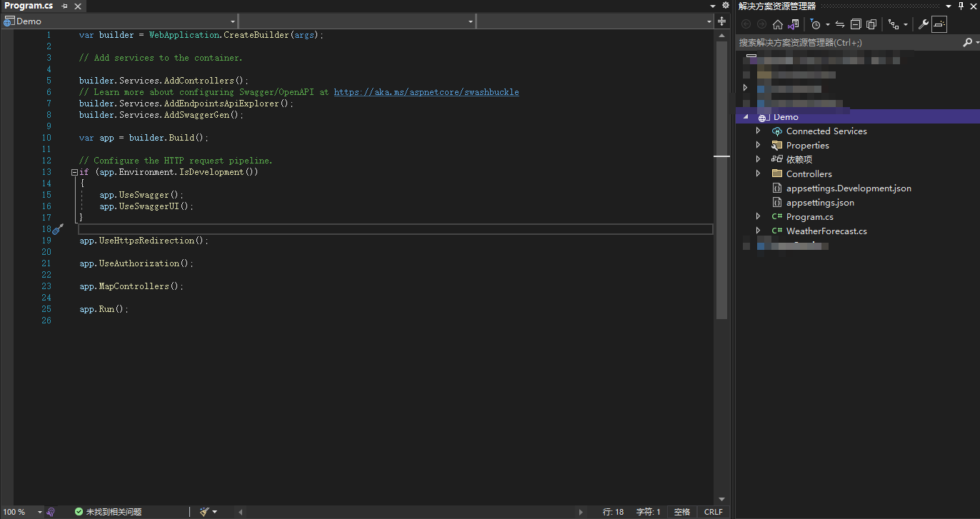Switch views with the Visual Studio solution icon

tap(794, 24)
